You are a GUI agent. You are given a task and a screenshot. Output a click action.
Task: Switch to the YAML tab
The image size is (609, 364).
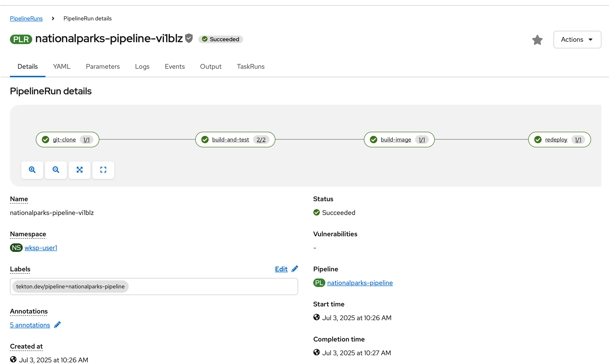(62, 66)
